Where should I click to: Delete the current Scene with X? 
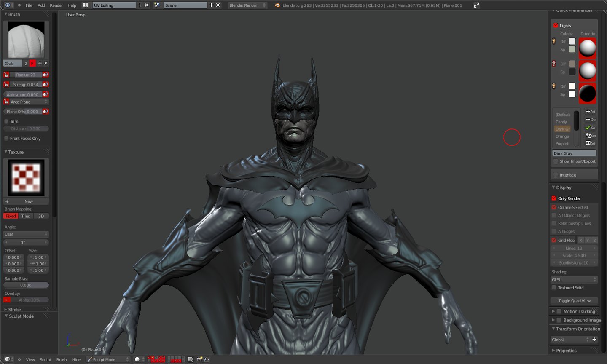pyautogui.click(x=218, y=5)
